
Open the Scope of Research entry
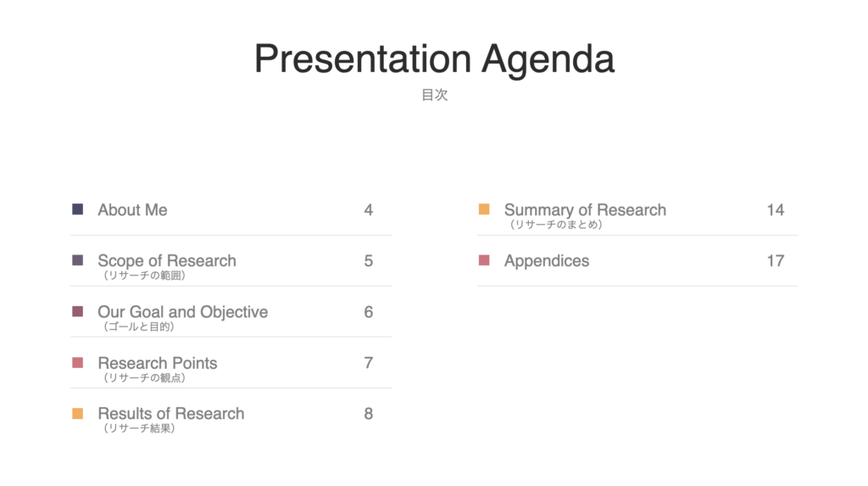(167, 261)
